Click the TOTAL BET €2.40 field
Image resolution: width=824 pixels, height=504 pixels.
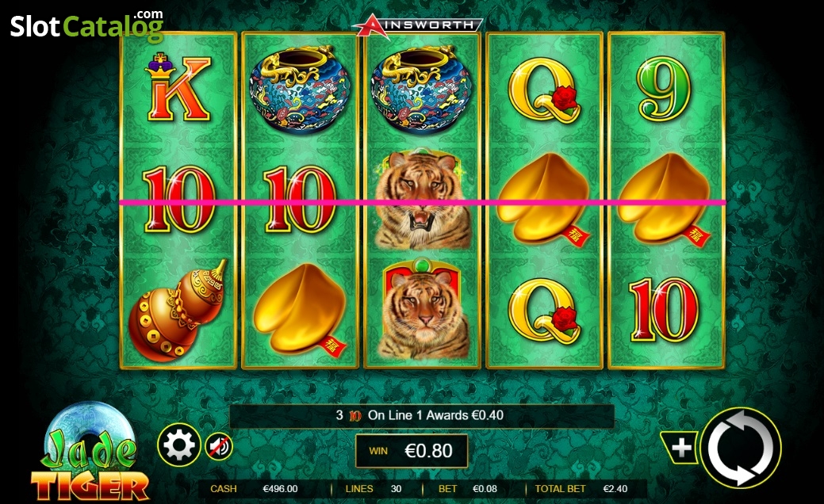click(x=581, y=488)
